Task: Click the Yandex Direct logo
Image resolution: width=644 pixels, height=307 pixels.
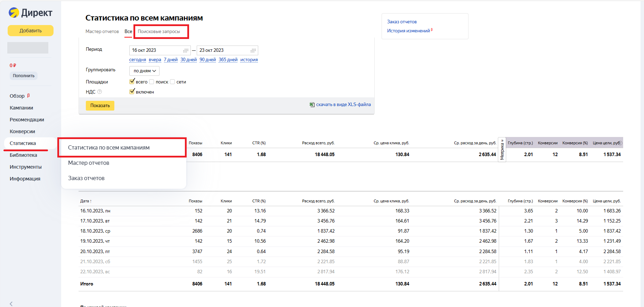Action: click(31, 13)
